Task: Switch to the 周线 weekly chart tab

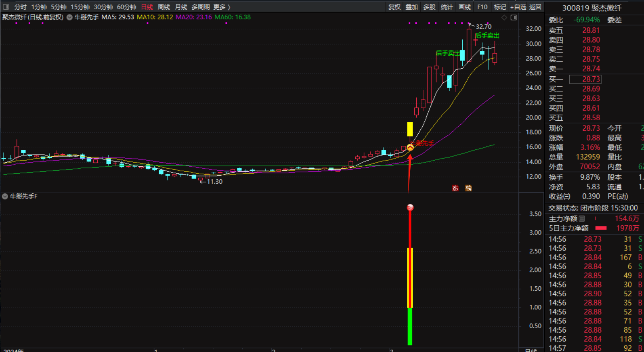Action: click(164, 7)
